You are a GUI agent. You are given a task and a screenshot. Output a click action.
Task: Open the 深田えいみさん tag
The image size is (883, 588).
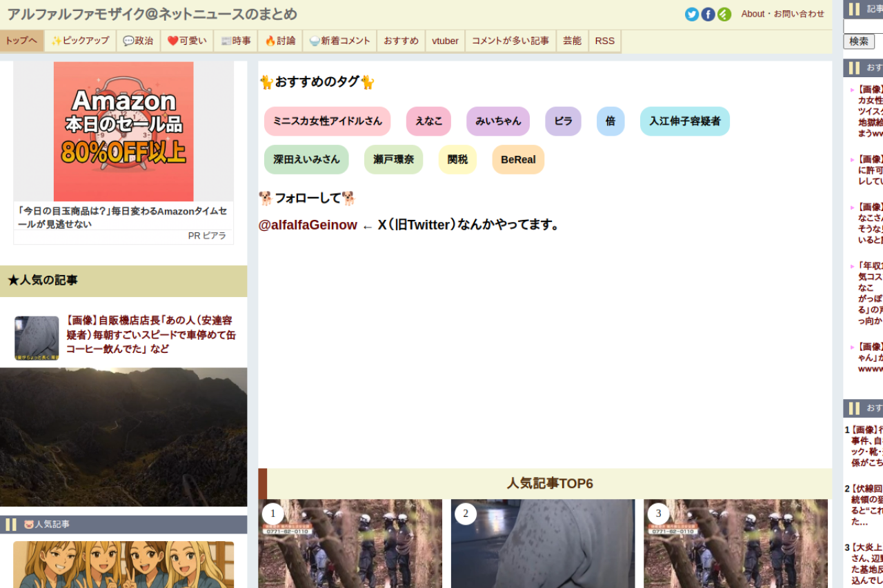point(307,160)
